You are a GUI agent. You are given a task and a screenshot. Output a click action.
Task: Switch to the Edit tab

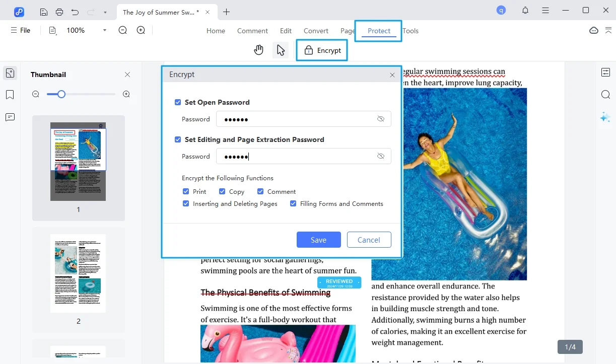[286, 31]
